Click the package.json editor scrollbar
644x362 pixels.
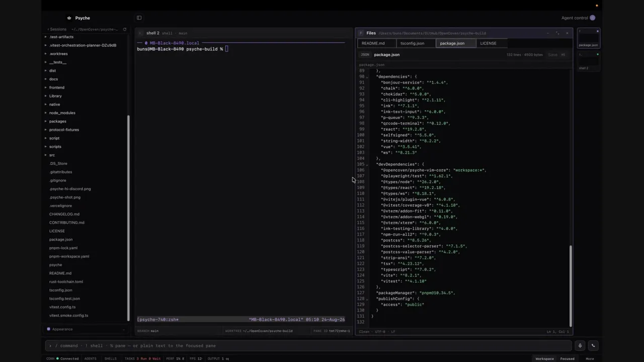(x=571, y=286)
